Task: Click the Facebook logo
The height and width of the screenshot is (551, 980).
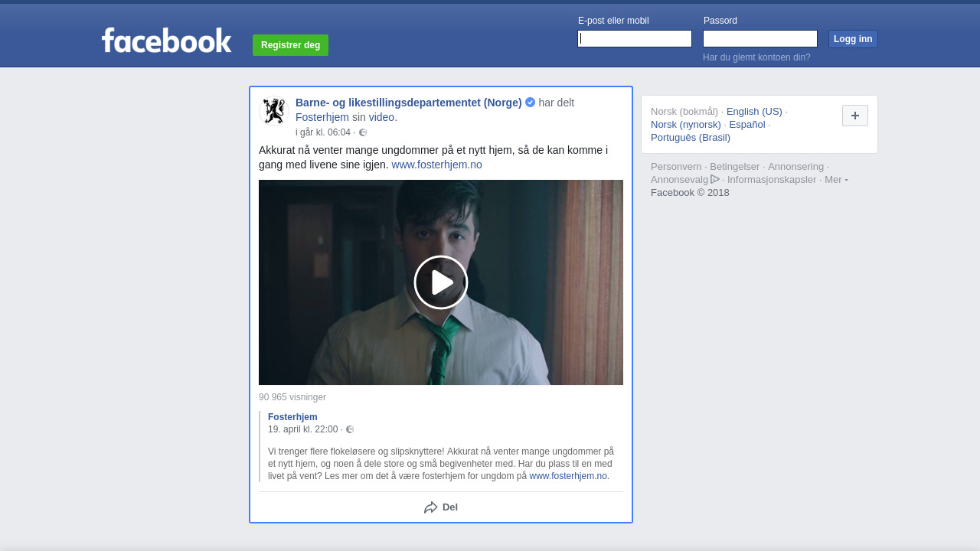Action: coord(166,41)
